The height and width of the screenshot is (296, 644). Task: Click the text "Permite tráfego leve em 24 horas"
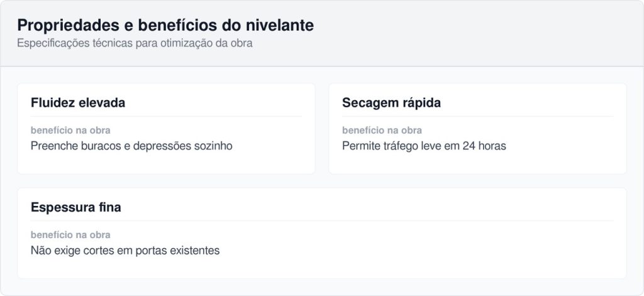tap(424, 146)
